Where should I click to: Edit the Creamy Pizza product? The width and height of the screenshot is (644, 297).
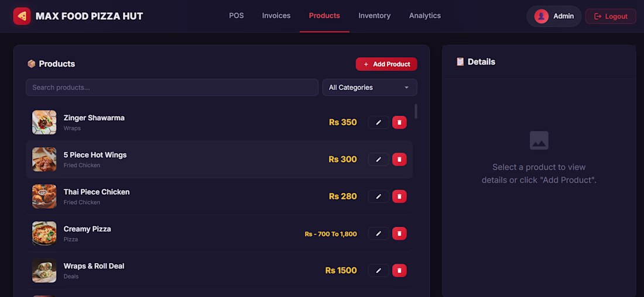378,233
